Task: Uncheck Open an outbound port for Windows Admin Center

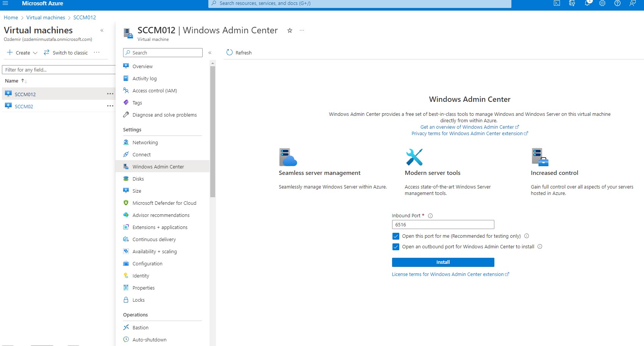Action: 396,246
